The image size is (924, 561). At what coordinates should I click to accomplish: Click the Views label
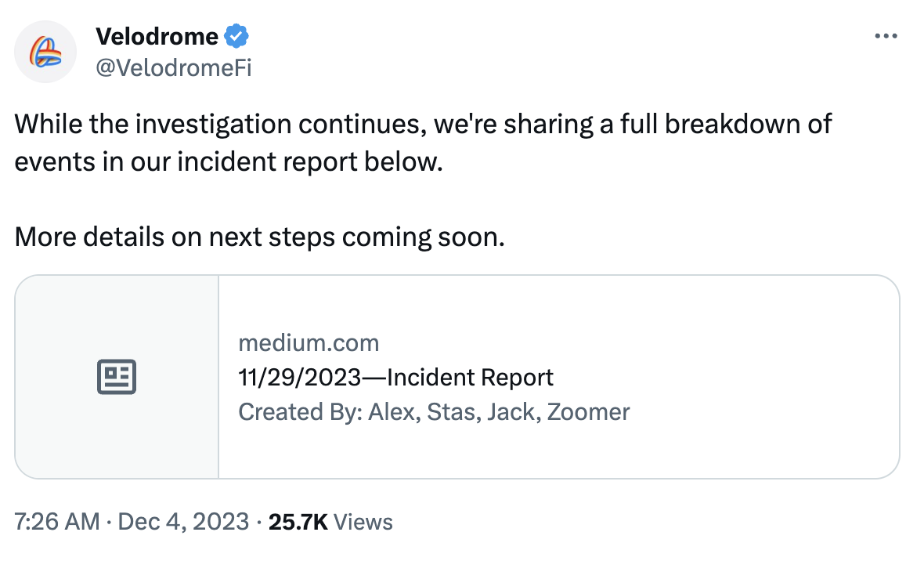coord(363,522)
